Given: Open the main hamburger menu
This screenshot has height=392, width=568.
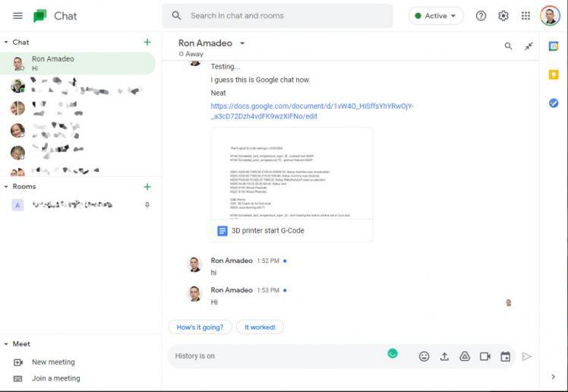Looking at the screenshot, I should pyautogui.click(x=17, y=16).
